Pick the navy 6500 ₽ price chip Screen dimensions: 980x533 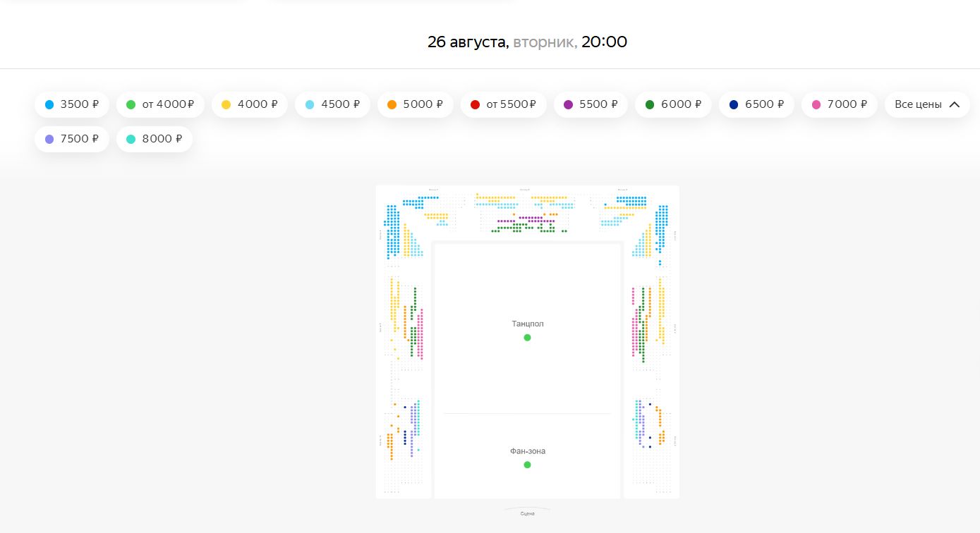[x=756, y=104]
